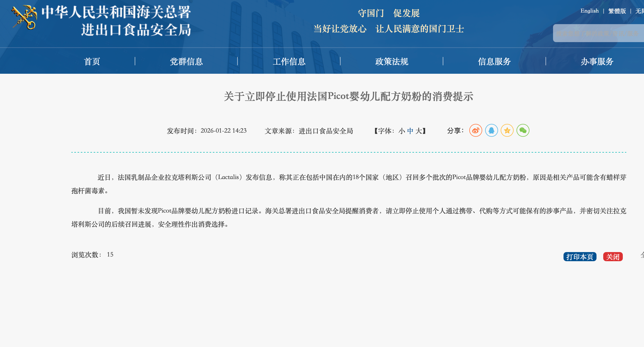The height and width of the screenshot is (347, 644).
Task: Switch to 繁體版 traditional Chinese version
Action: click(x=617, y=11)
